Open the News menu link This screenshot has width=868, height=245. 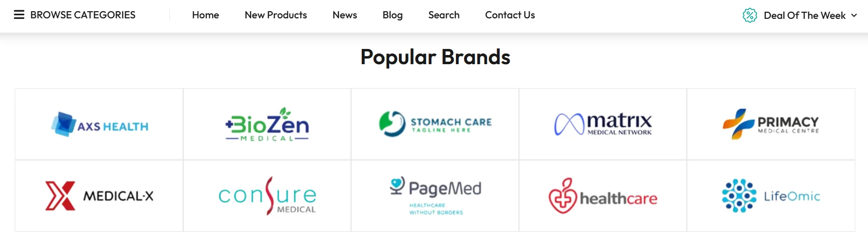point(344,15)
